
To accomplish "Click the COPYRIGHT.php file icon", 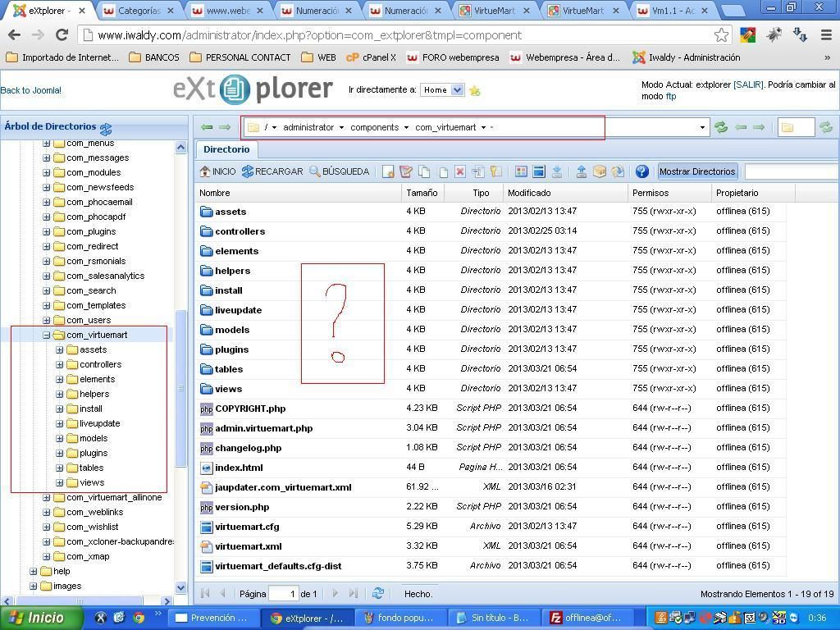I will point(206,409).
